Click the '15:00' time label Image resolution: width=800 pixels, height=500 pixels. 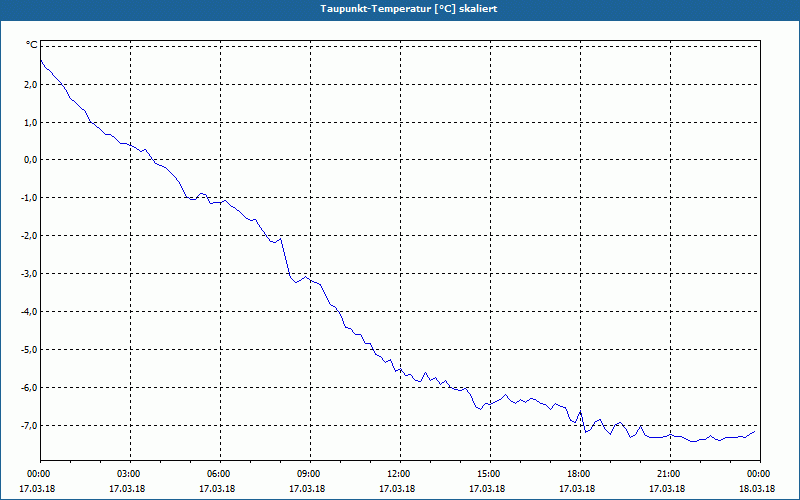(x=489, y=474)
